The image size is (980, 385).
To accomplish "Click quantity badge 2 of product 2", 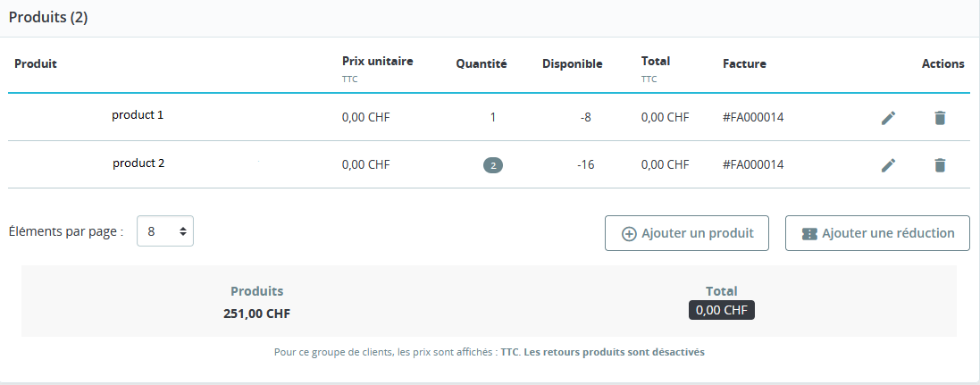I will click(493, 165).
